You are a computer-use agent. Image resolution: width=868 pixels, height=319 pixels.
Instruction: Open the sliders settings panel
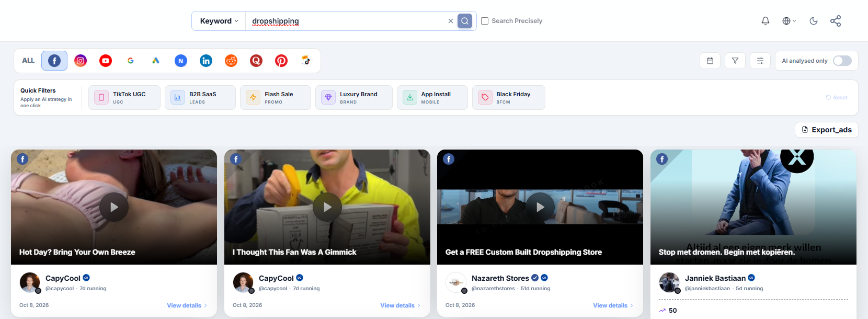pyautogui.click(x=760, y=61)
